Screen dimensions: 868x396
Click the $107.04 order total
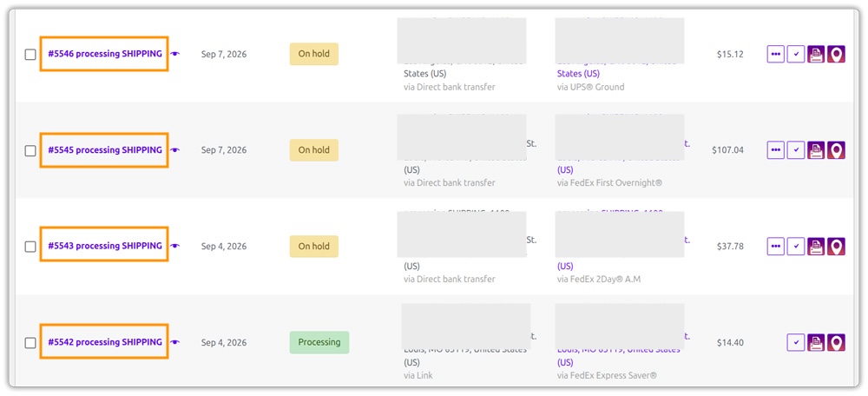tap(728, 150)
